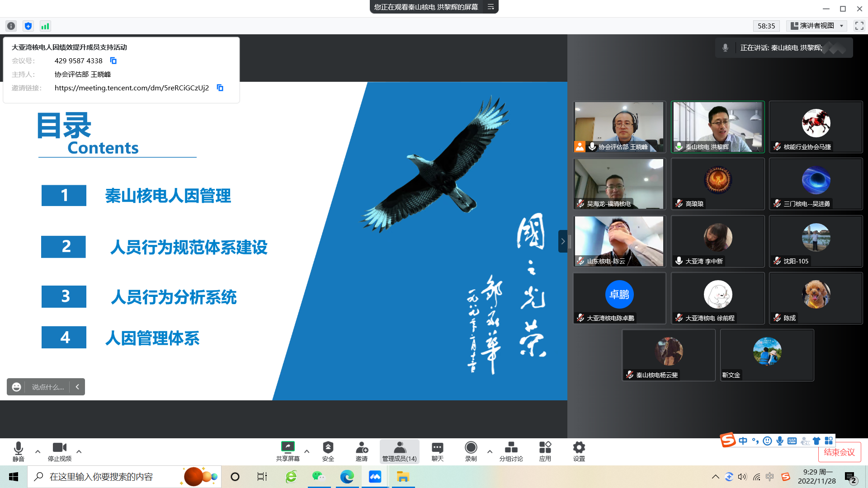Open the 演讲者视图 view dropdown

(817, 26)
